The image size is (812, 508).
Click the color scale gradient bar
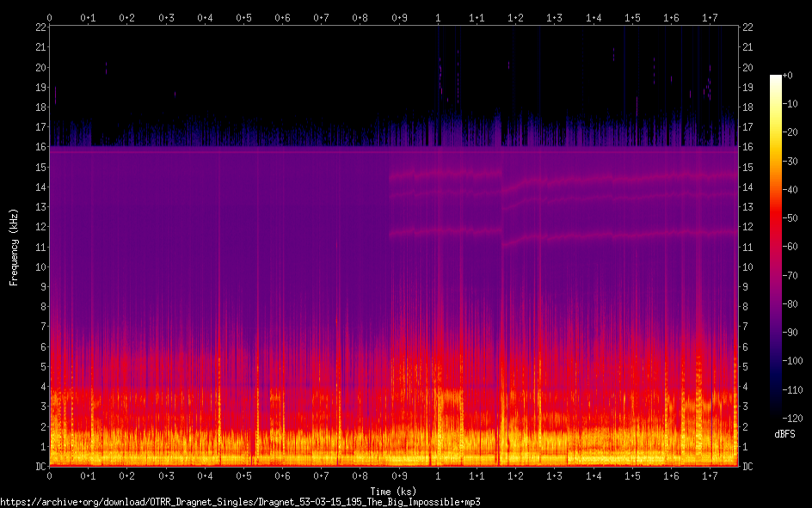tap(776, 247)
